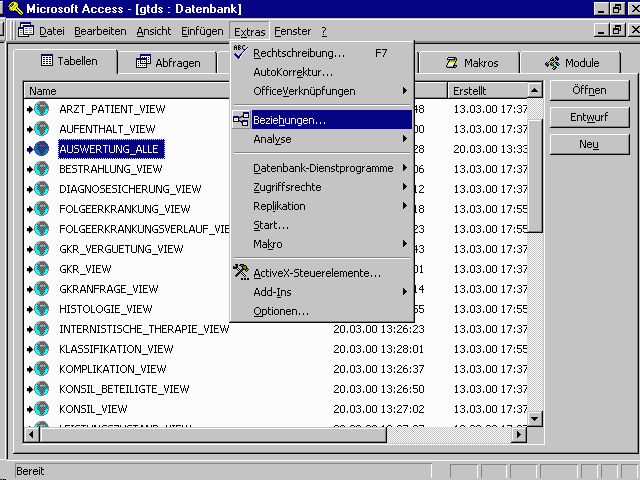
Task: Click the Rechtschreibung spell-check icon
Action: pos(241,53)
